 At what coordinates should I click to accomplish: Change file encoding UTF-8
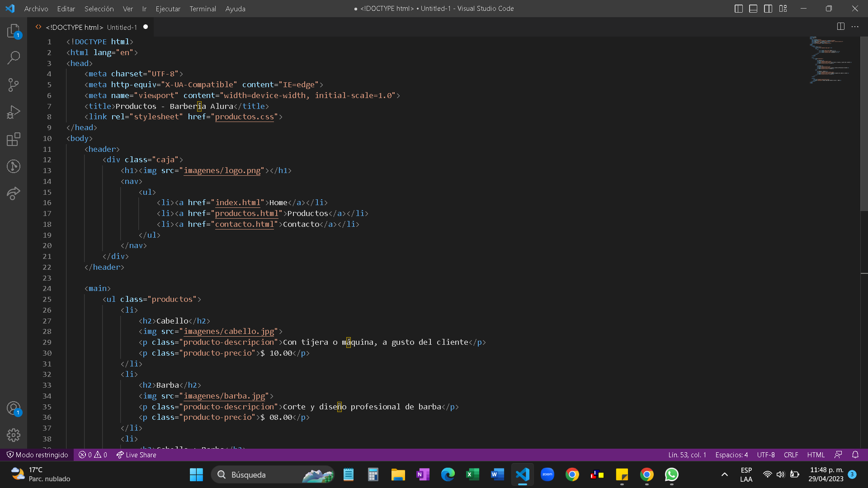(766, 455)
